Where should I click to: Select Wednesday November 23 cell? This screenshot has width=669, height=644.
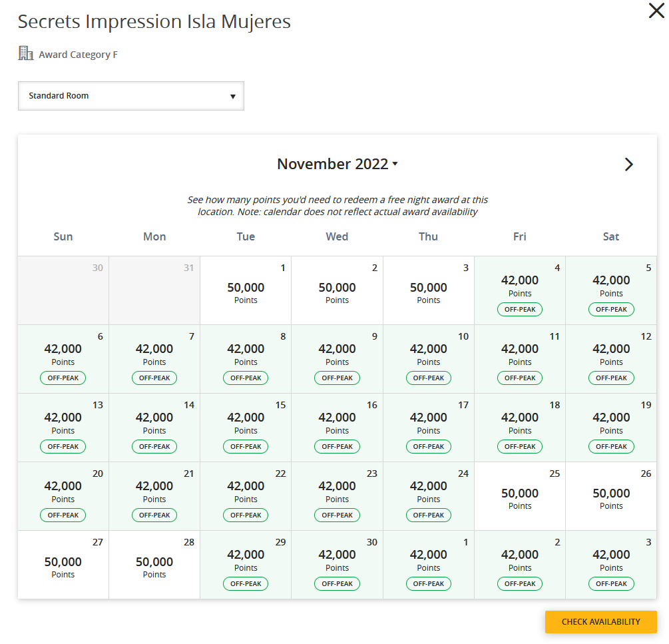click(337, 496)
